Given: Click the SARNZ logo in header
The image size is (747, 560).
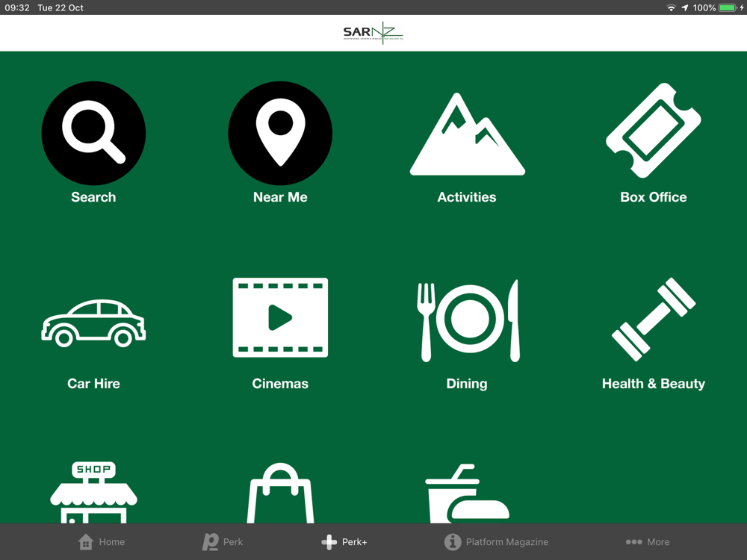Looking at the screenshot, I should (373, 33).
